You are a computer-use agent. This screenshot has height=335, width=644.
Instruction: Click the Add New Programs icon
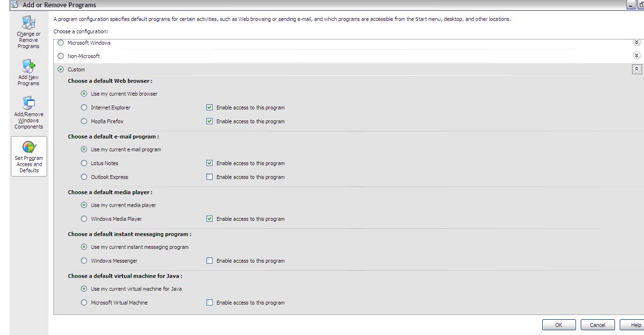pyautogui.click(x=29, y=66)
